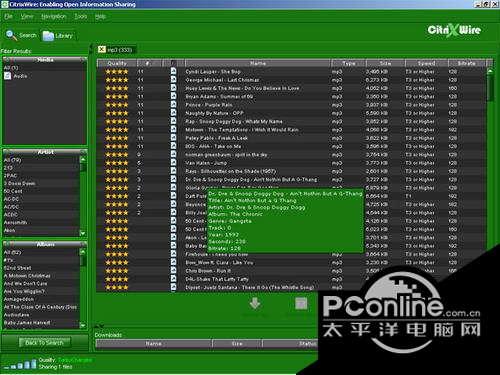Sort results by Quality column header
This screenshot has height=375, width=500.
click(x=117, y=63)
